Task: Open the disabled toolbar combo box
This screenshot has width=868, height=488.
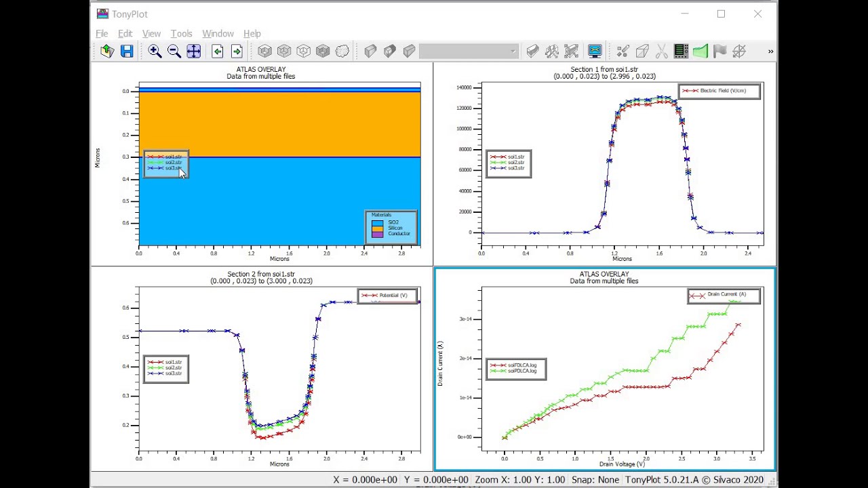Action: (469, 51)
